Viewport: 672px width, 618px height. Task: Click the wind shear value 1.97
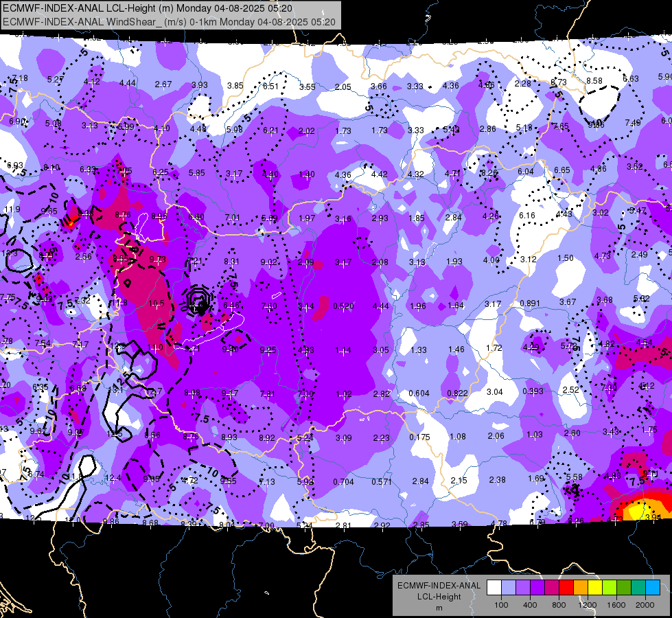(x=307, y=218)
